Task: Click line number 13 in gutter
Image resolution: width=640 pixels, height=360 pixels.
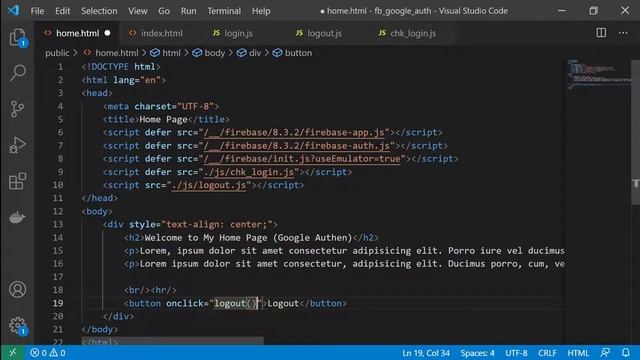Action: pos(58,224)
